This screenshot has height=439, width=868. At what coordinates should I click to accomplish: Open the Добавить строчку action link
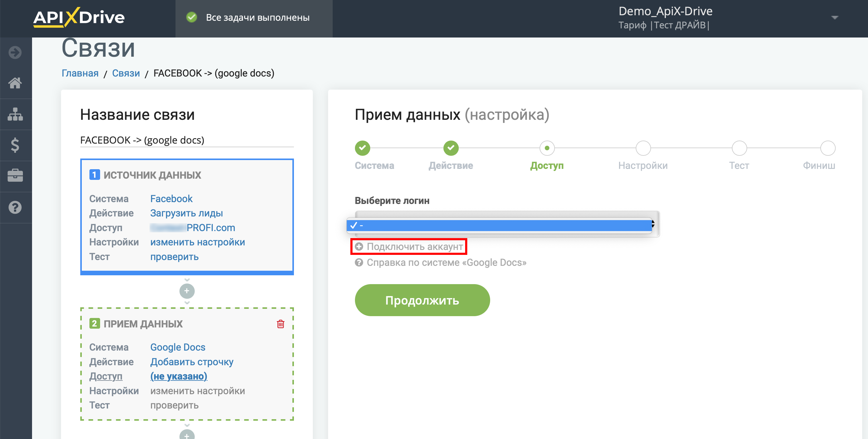(192, 362)
